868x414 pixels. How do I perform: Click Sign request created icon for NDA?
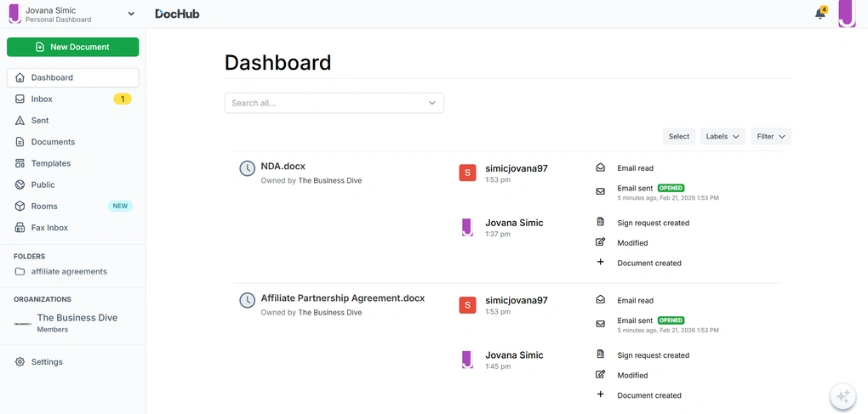click(x=600, y=222)
